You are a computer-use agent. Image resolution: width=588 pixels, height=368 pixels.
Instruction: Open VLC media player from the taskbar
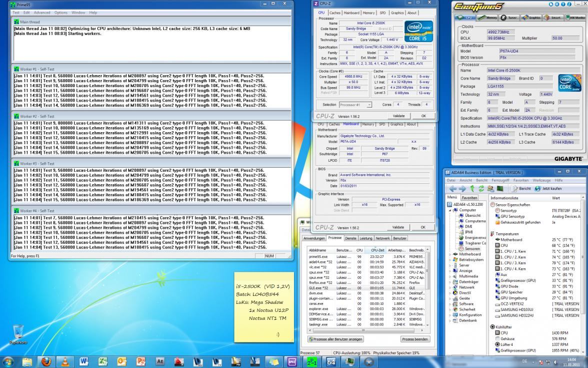click(65, 361)
